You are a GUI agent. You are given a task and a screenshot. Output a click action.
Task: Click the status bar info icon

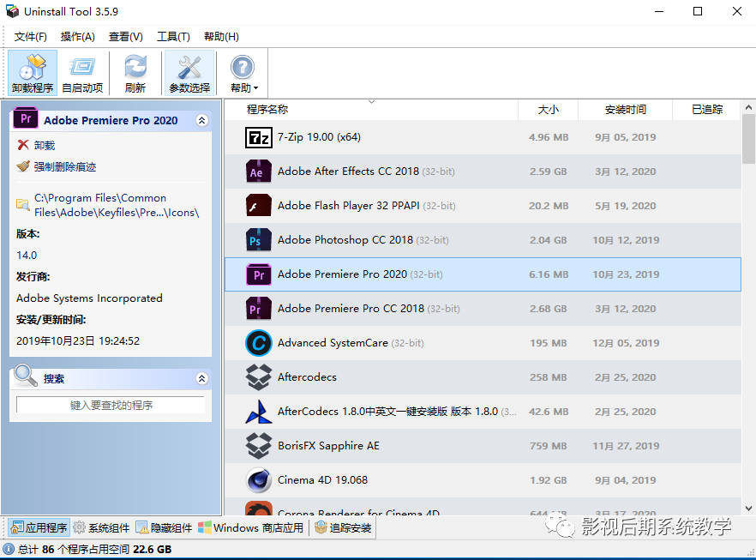coord(9,550)
